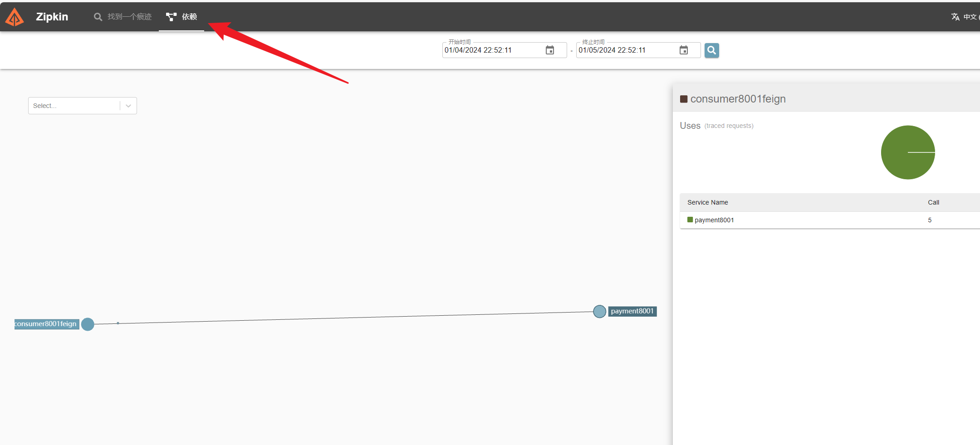The height and width of the screenshot is (445, 980).
Task: Click the dependency graph icon in navbar
Action: (171, 17)
